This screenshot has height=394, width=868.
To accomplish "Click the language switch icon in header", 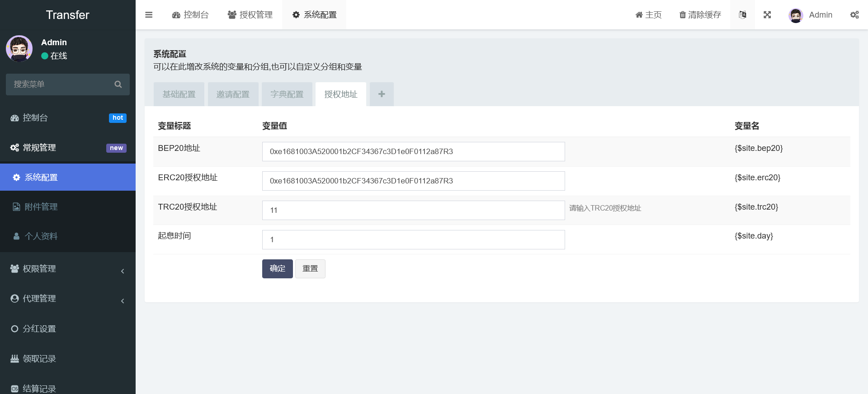I will tap(742, 15).
